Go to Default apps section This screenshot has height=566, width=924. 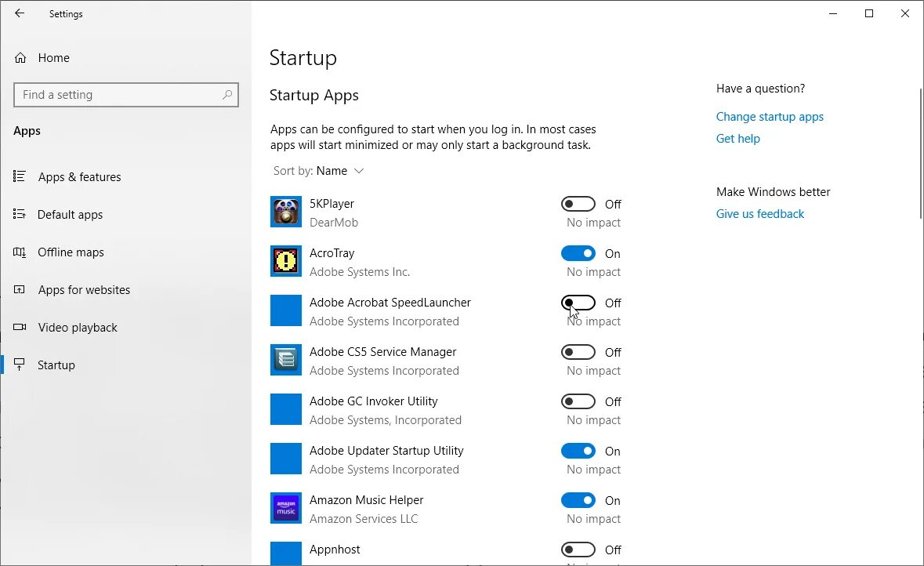pos(70,215)
